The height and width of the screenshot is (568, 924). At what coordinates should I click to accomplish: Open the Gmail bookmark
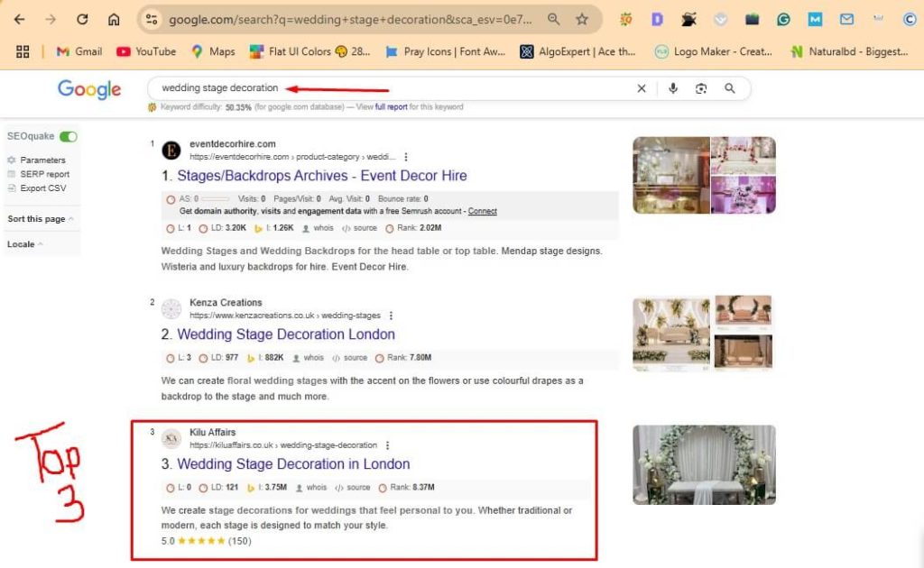(79, 51)
